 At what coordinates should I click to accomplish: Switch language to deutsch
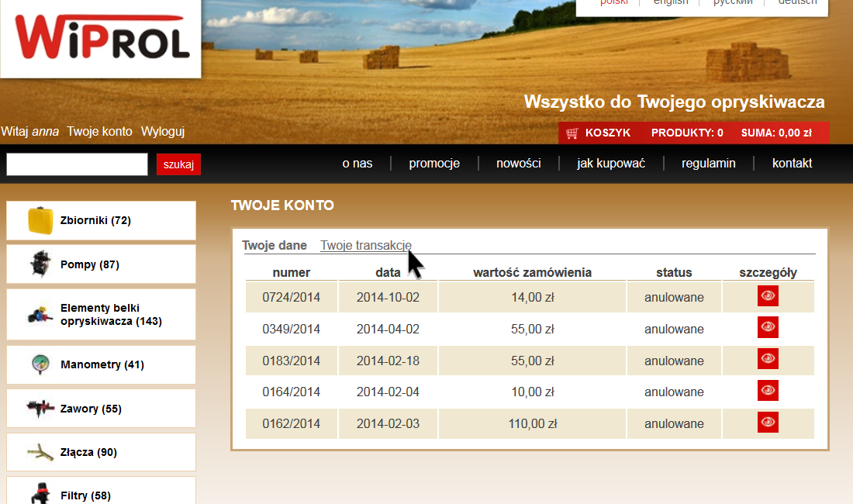797,2
